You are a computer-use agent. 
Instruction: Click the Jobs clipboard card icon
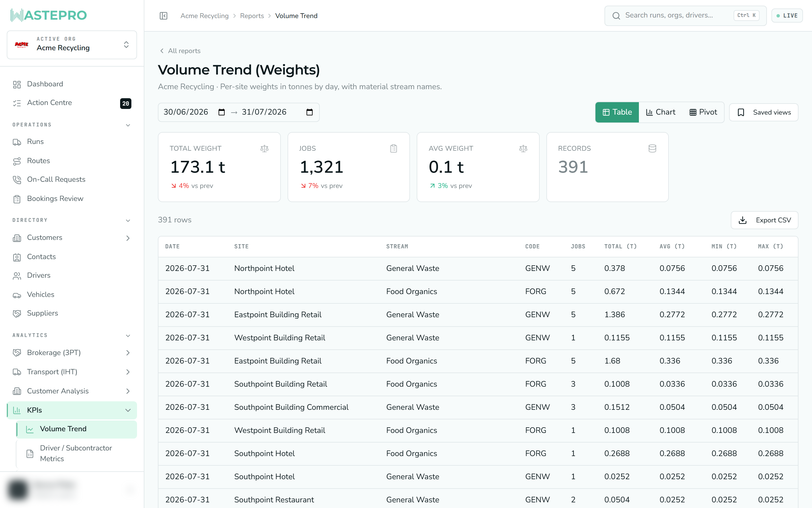click(394, 148)
